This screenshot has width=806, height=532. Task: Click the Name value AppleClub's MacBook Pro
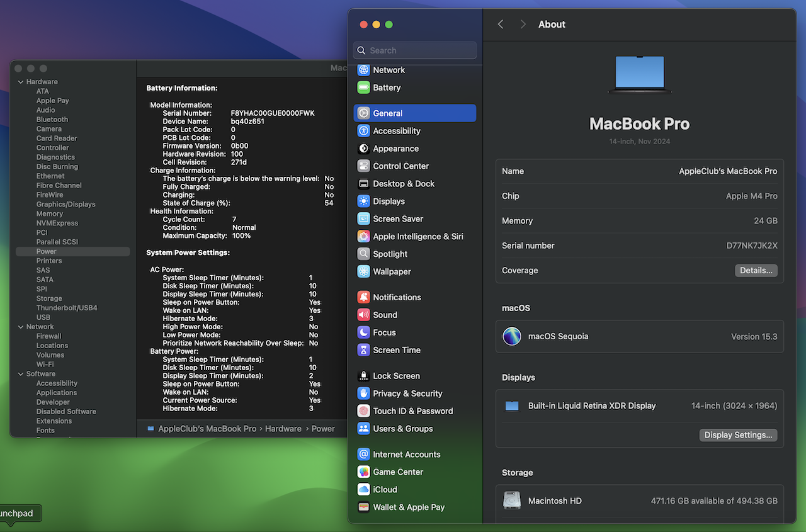coord(728,171)
